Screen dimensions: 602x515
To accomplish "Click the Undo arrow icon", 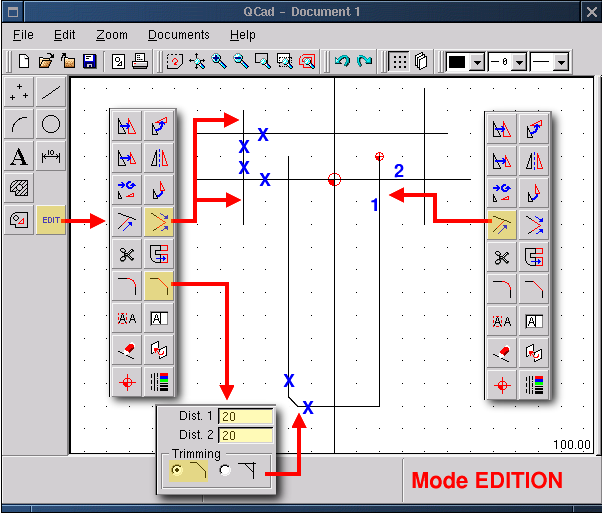I will coord(342,61).
